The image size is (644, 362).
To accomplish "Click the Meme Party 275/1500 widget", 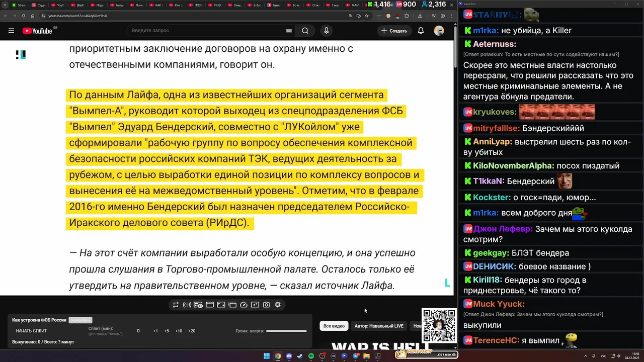I will (x=427, y=354).
